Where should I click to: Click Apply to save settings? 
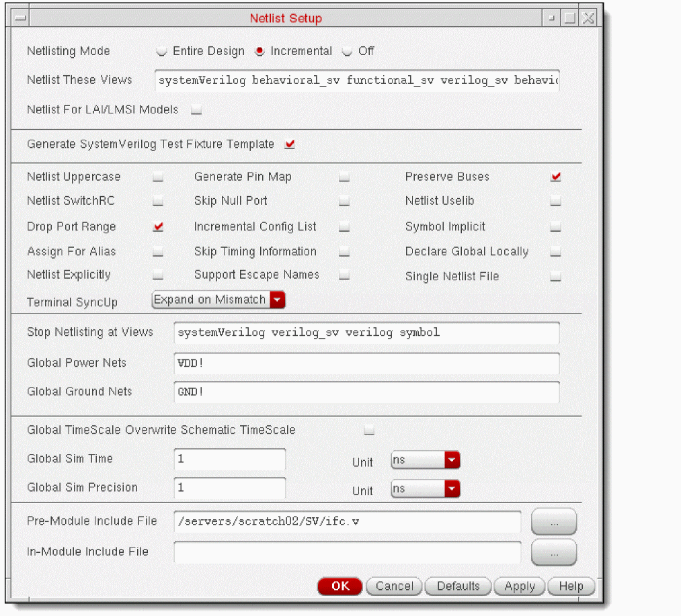[519, 586]
